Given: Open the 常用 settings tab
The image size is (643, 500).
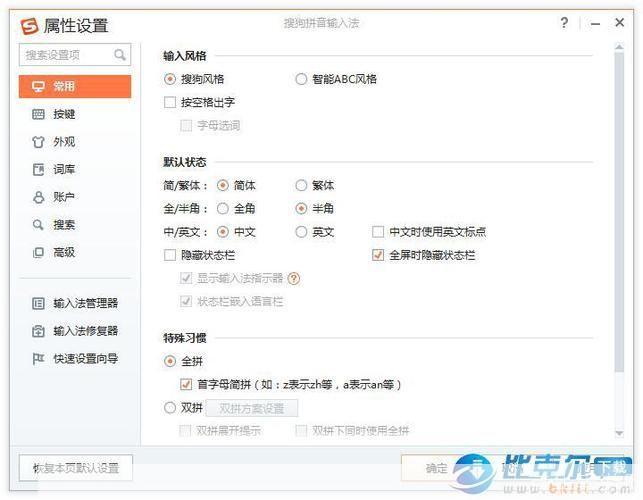Looking at the screenshot, I should coord(75,87).
